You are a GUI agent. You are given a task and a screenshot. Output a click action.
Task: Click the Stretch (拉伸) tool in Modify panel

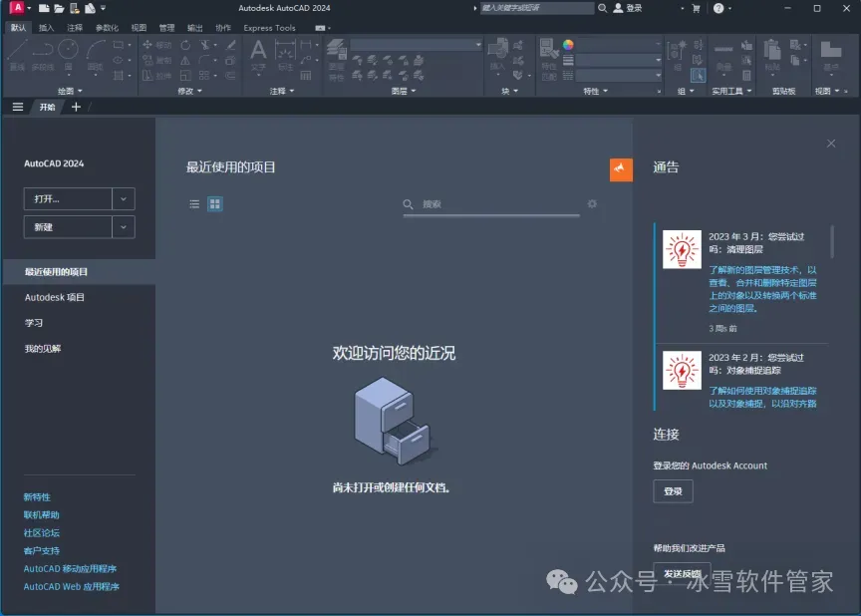(x=156, y=75)
